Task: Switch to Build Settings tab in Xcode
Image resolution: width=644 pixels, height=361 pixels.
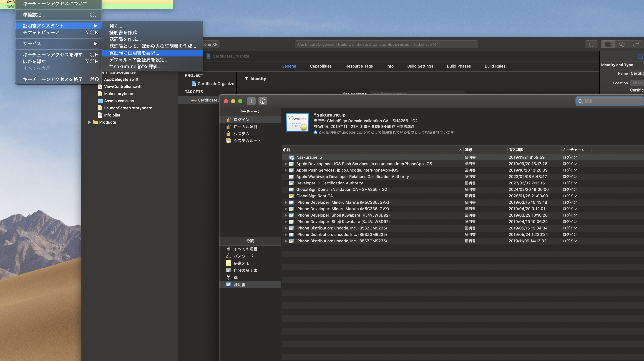Action: coord(420,66)
